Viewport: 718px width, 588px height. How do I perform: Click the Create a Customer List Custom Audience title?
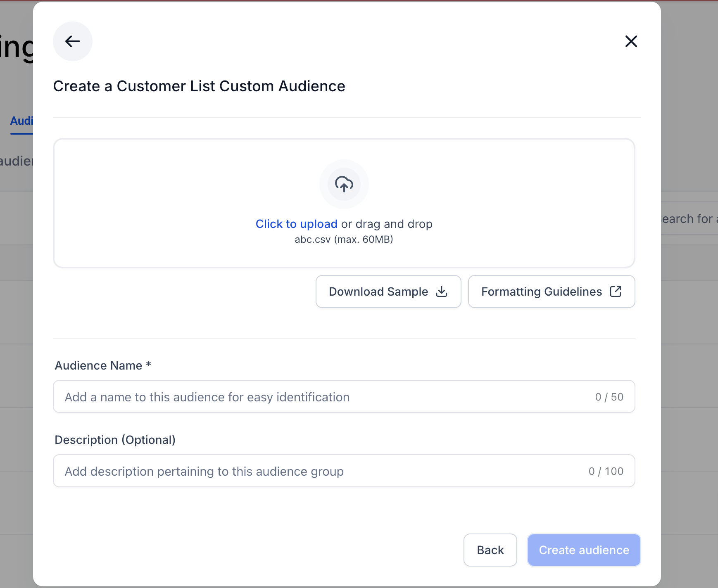coord(199,86)
